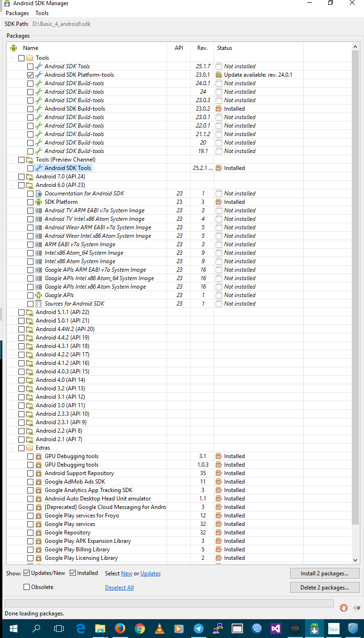Click the package list scrollbar down arrow
364x638 pixels.
point(356,560)
